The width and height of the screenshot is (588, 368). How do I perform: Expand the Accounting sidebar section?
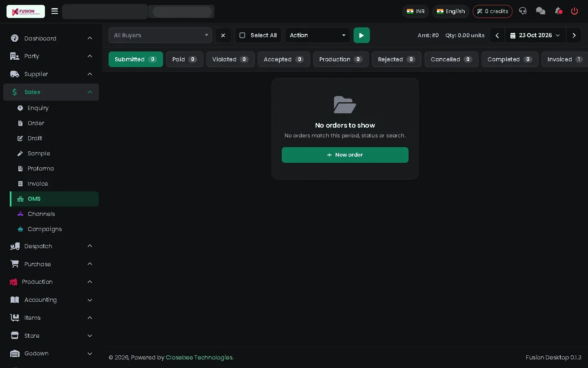(x=51, y=300)
